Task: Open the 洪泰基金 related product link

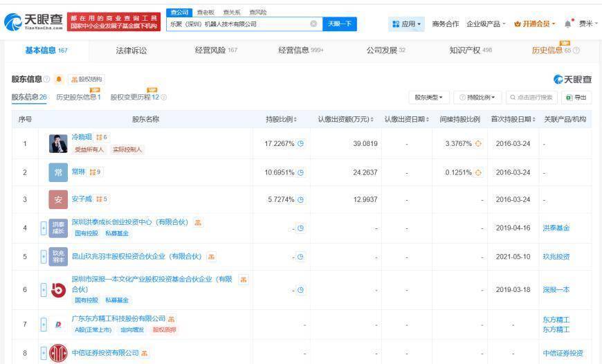Action: 556,228
